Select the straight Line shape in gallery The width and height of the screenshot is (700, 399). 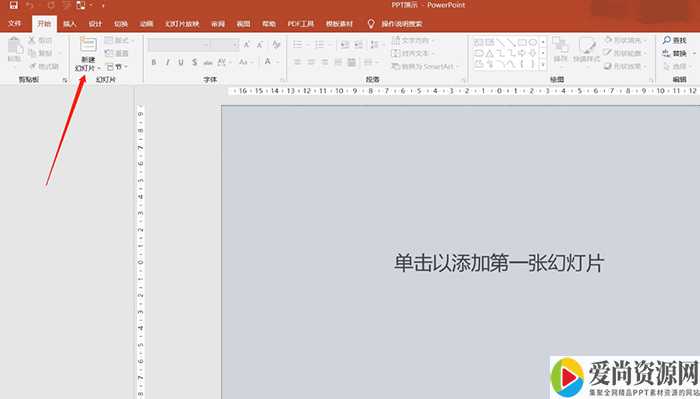coord(500,42)
